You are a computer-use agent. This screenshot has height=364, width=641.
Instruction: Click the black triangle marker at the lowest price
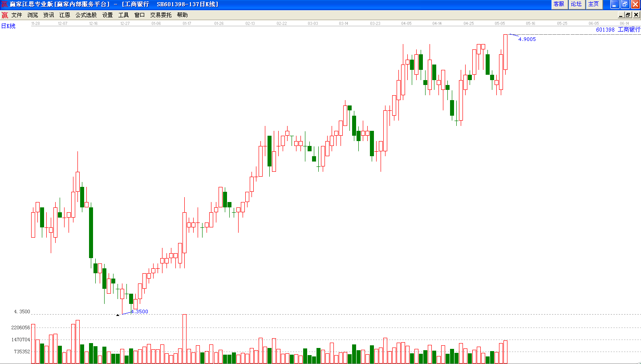[118, 315]
